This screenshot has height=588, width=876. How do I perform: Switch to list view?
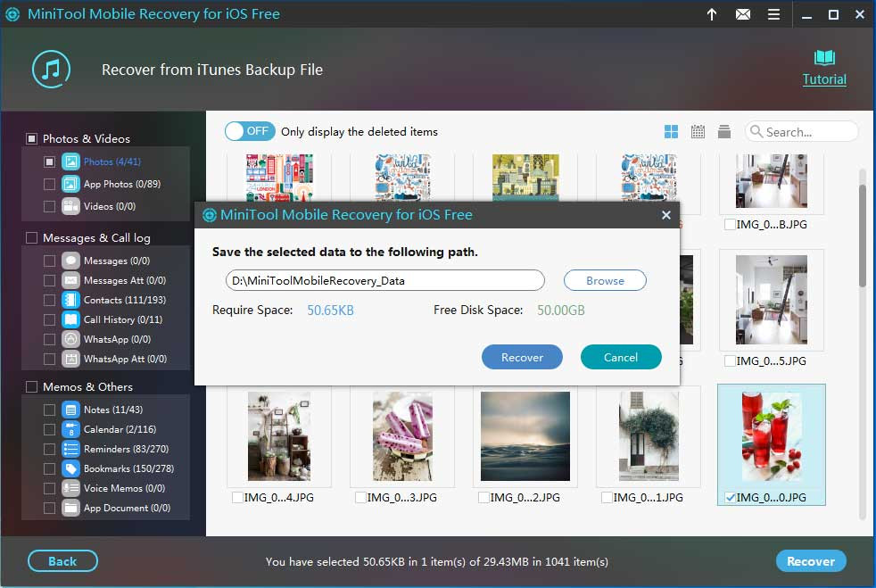click(x=724, y=132)
